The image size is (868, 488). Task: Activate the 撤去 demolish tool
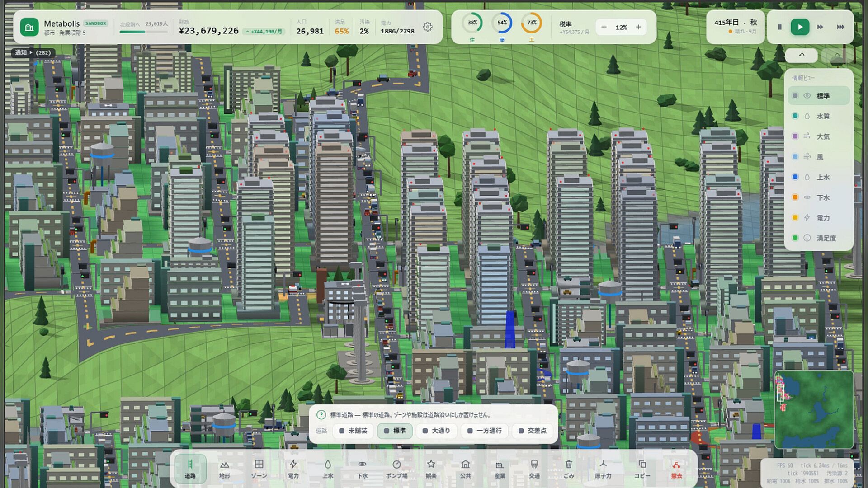676,469
